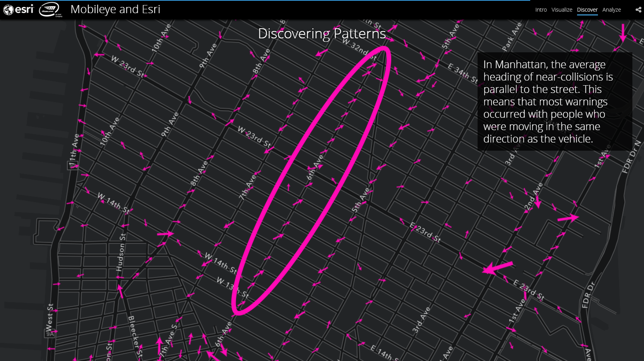Select the Discover tab

point(587,10)
